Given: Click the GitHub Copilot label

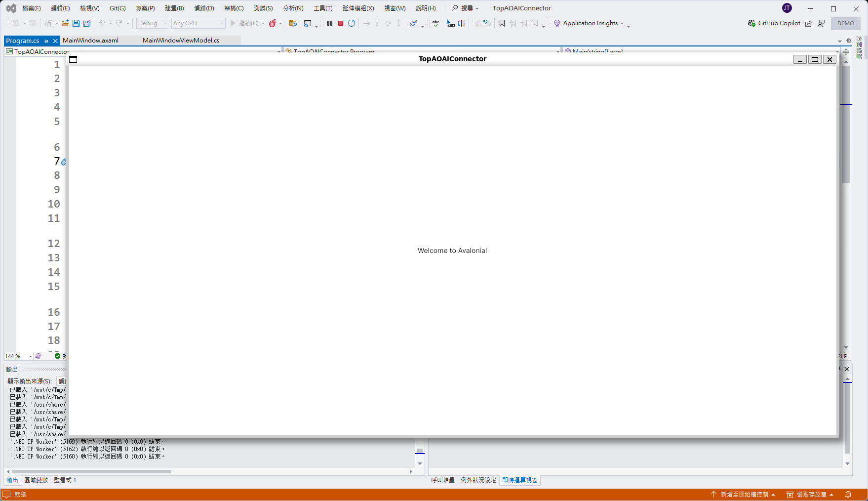Looking at the screenshot, I should tap(779, 23).
